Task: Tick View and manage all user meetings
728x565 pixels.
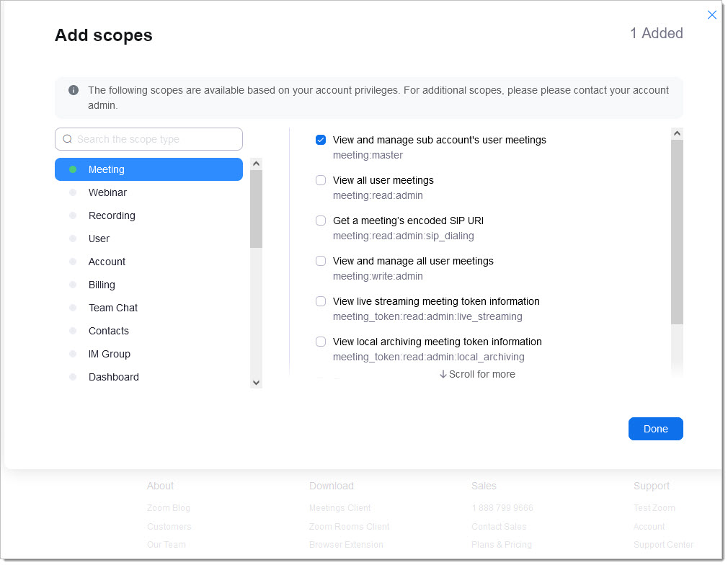Action: pos(321,261)
